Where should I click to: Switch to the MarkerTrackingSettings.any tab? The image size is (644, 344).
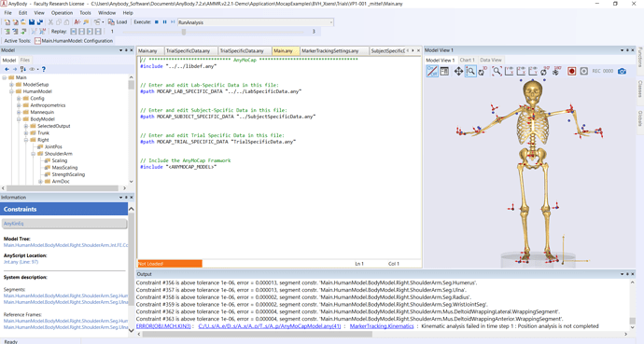(330, 51)
